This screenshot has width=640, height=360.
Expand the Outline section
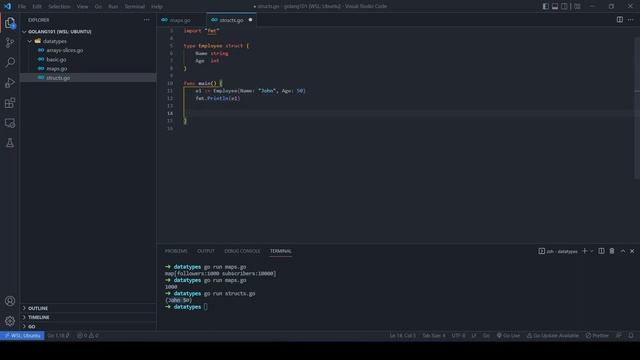pyautogui.click(x=88, y=308)
